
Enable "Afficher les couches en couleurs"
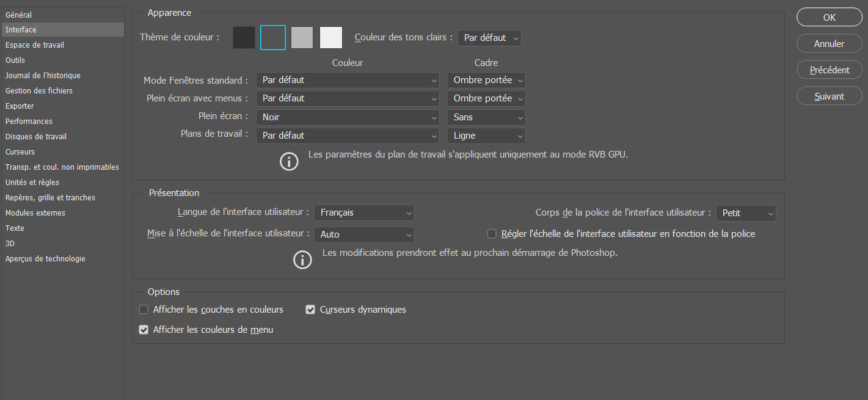[143, 310]
